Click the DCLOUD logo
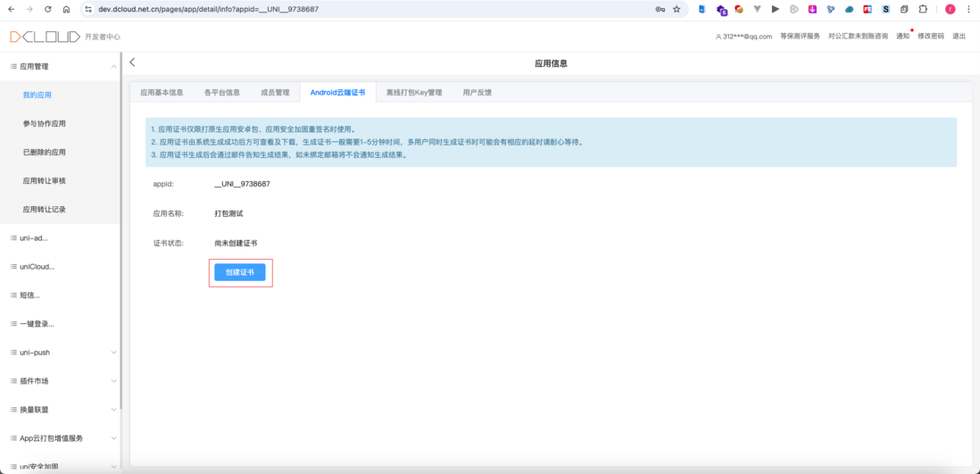980x474 pixels. pos(45,37)
